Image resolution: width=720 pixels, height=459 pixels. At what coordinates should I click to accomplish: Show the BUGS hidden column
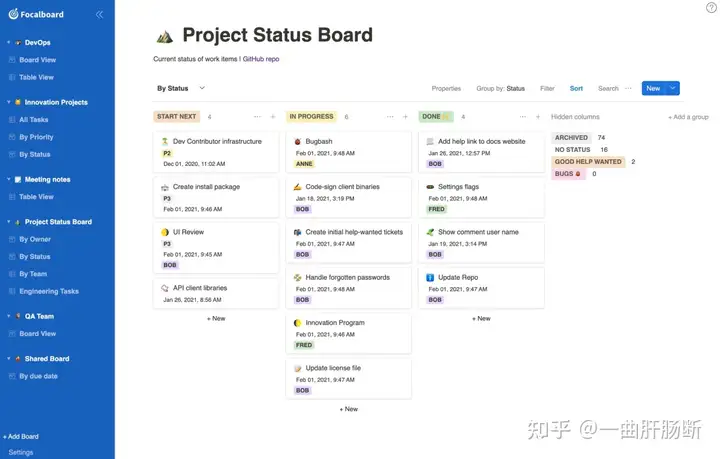[568, 174]
